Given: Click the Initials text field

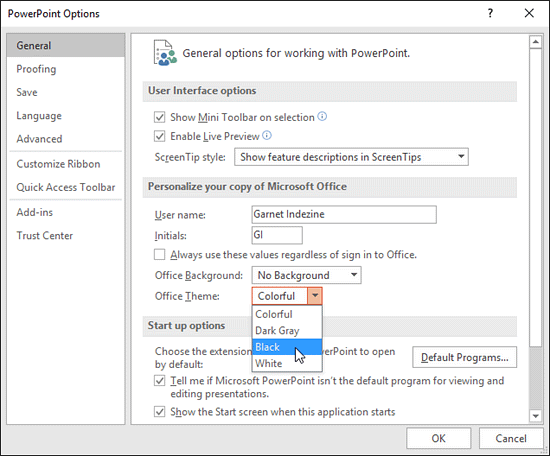Looking at the screenshot, I should click(x=277, y=235).
